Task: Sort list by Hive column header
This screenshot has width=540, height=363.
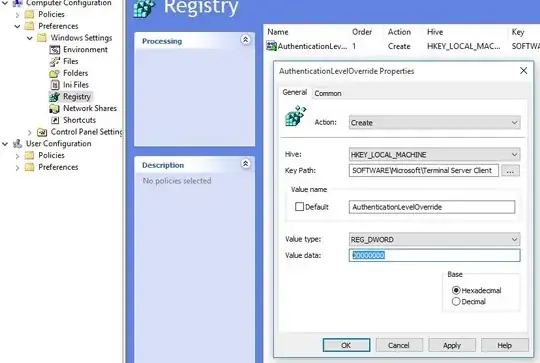Action: pyautogui.click(x=435, y=32)
